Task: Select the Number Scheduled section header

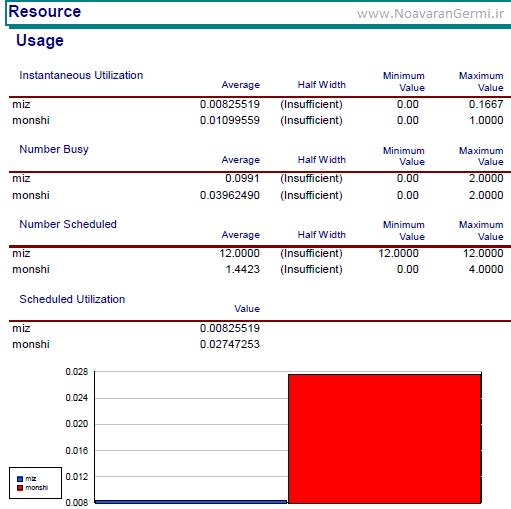Action: (x=68, y=224)
